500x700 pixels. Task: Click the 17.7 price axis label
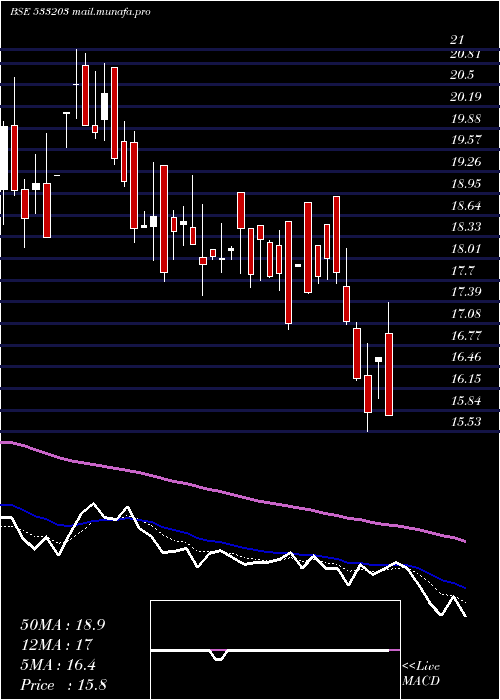[x=462, y=270]
